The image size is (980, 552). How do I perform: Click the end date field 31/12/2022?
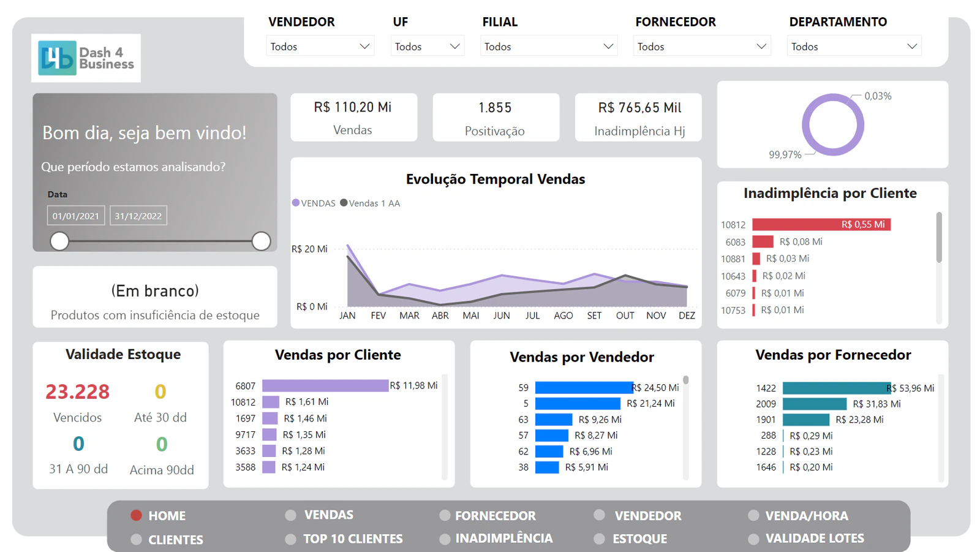[x=138, y=216]
